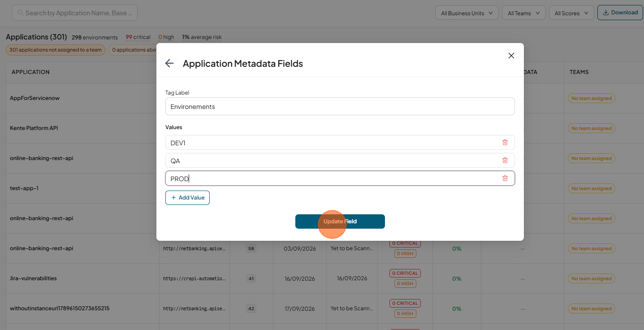Open the withoutinstanceurl17896150273655215 application
This screenshot has height=330, width=644.
(x=60, y=308)
